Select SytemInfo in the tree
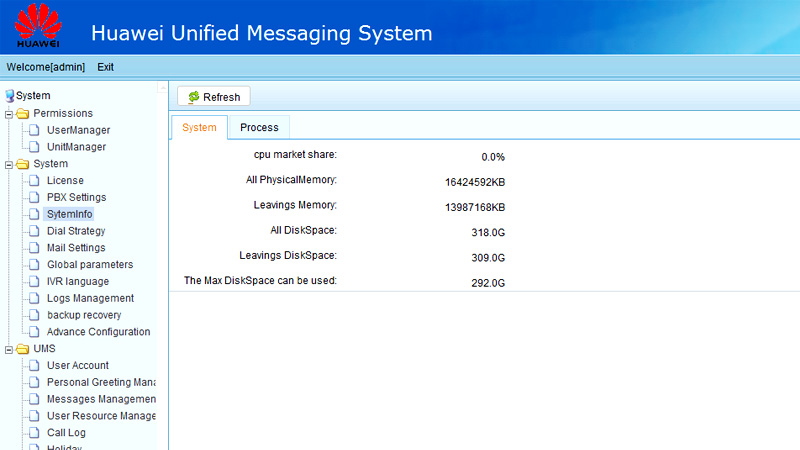Image resolution: width=800 pixels, height=450 pixels. click(x=69, y=214)
